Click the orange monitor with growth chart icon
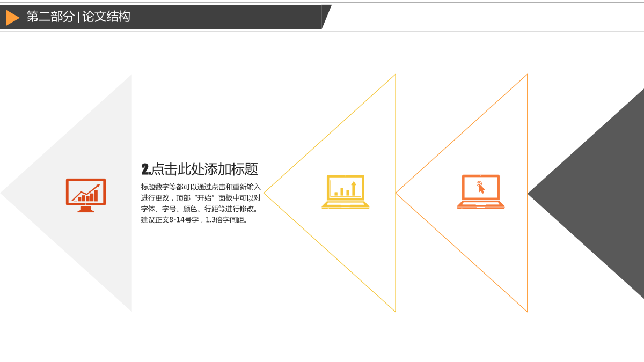The image size is (644, 362). point(86,195)
